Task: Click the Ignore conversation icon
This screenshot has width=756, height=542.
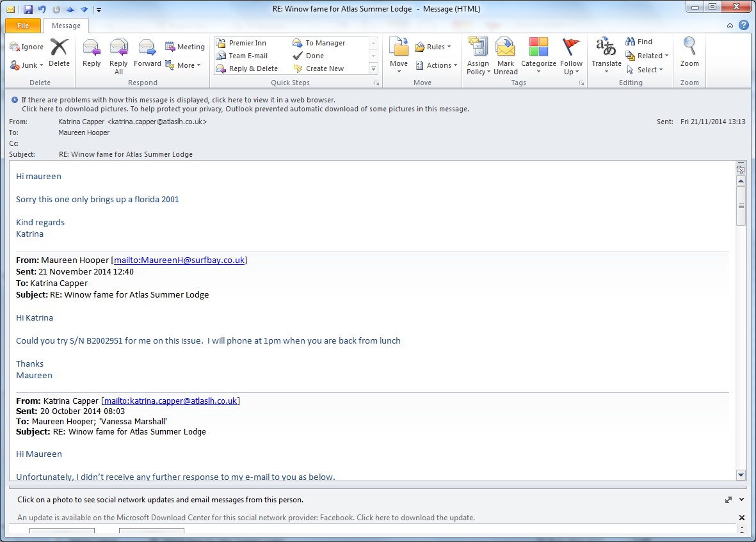Action: pyautogui.click(x=26, y=47)
